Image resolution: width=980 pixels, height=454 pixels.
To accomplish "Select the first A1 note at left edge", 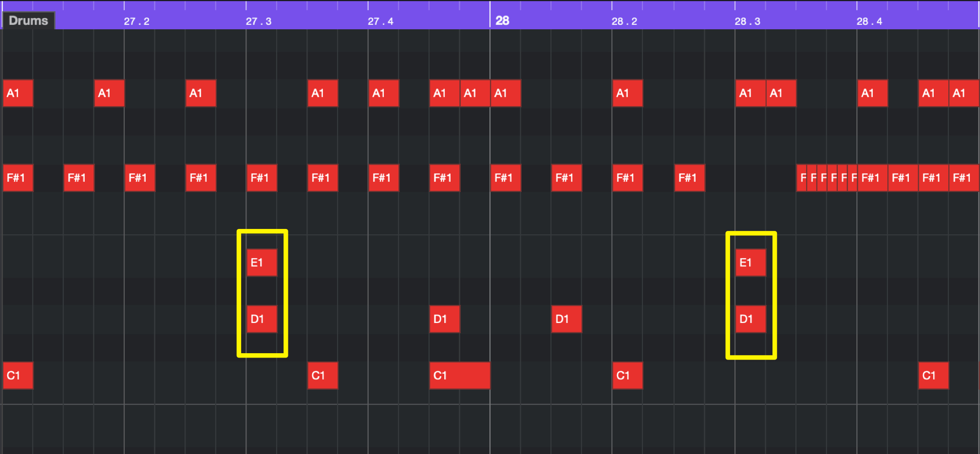I will coord(18,93).
